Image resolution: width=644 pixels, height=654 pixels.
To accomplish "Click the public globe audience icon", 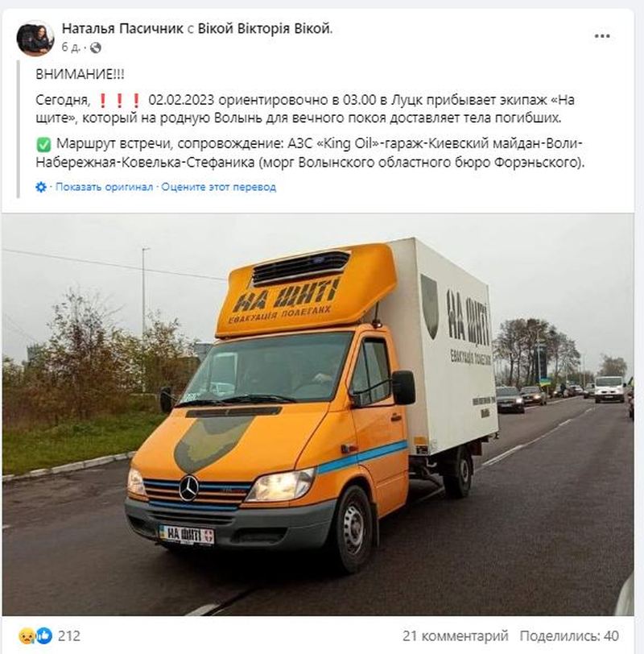I will (96, 48).
